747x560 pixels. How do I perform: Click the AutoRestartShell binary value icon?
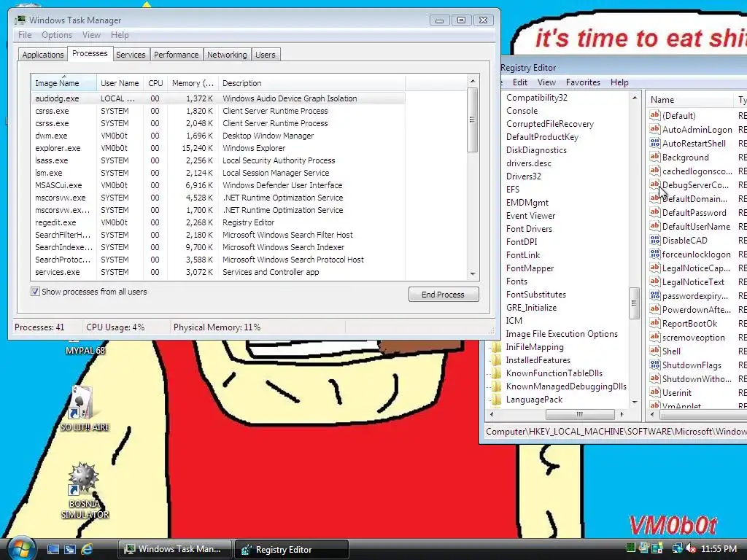pos(655,143)
